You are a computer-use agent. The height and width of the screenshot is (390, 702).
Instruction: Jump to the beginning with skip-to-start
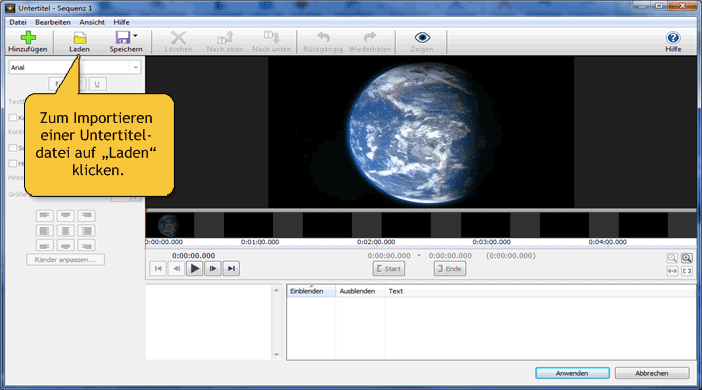pyautogui.click(x=158, y=269)
